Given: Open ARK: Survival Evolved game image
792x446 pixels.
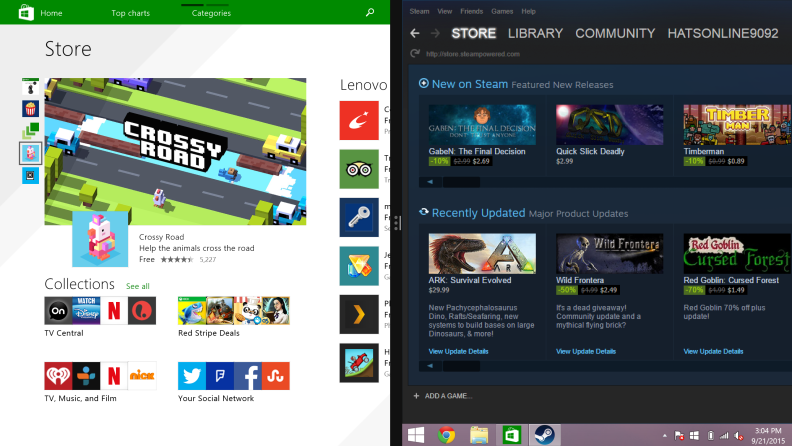Looking at the screenshot, I should [x=482, y=254].
